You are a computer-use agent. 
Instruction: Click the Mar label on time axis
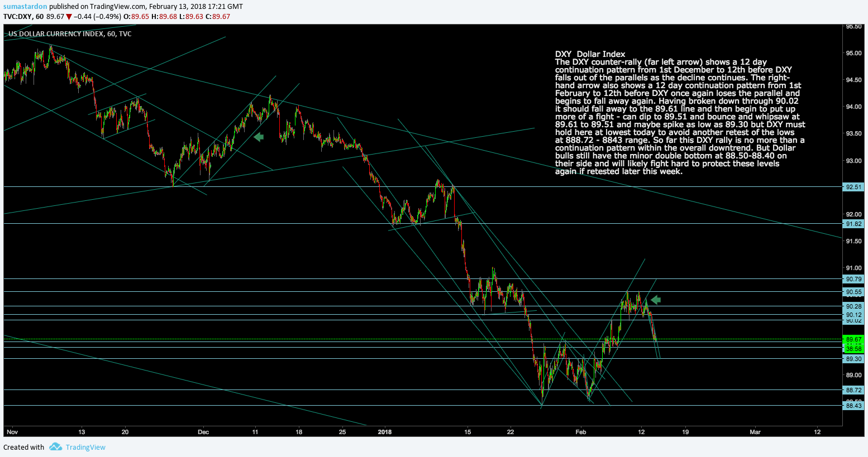tap(755, 432)
